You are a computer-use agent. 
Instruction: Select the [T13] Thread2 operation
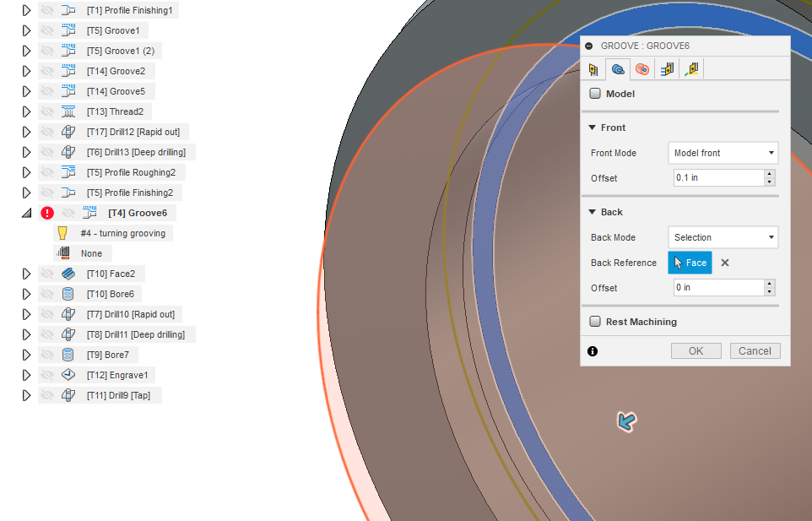(x=115, y=111)
